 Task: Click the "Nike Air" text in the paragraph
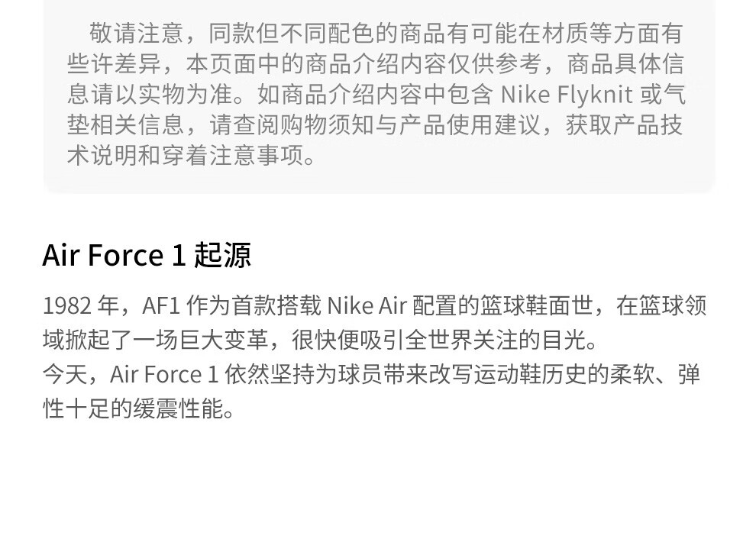tap(367, 305)
